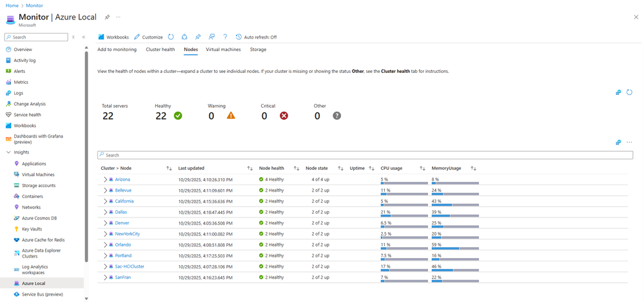Open the Dallas cluster link

[121, 212]
